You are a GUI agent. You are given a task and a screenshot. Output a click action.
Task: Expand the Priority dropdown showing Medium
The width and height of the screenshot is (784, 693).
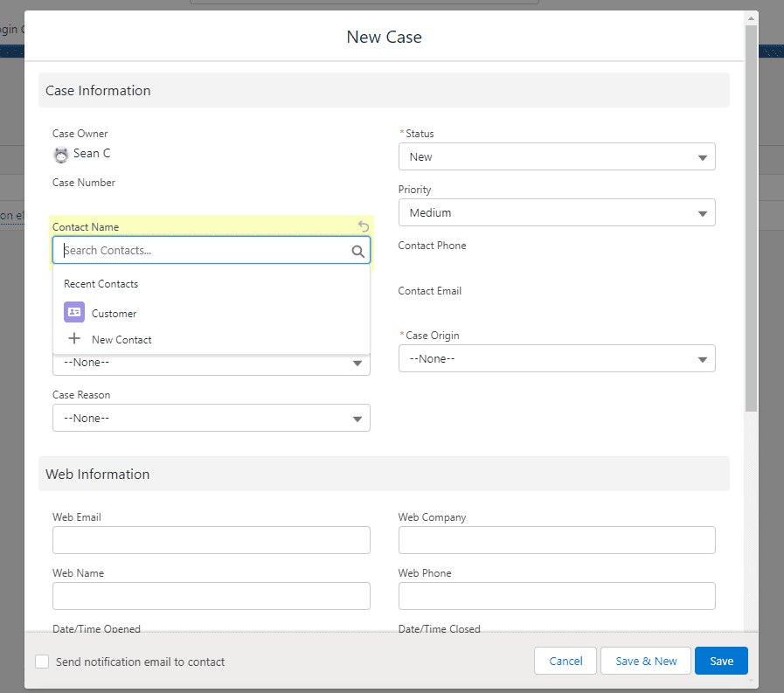pos(557,213)
